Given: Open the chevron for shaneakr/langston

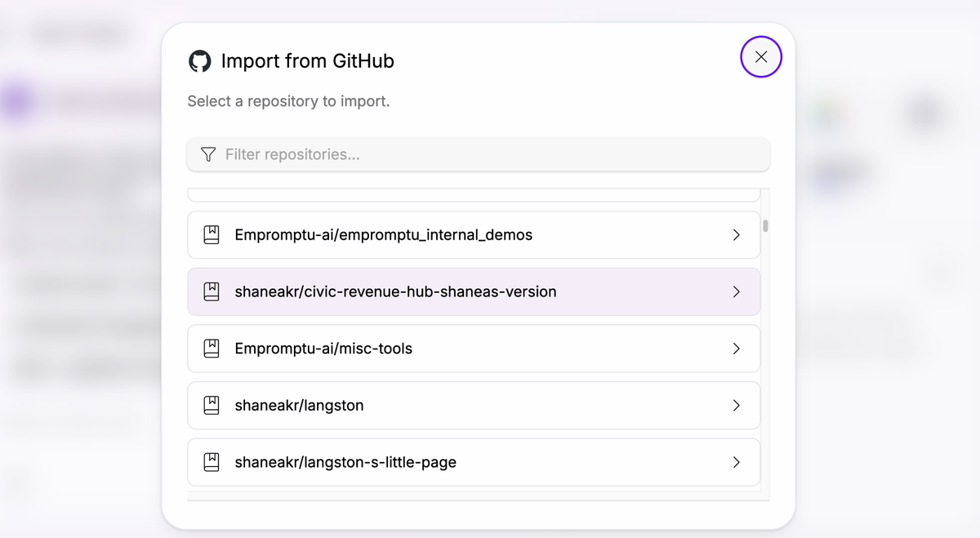Looking at the screenshot, I should click(736, 405).
